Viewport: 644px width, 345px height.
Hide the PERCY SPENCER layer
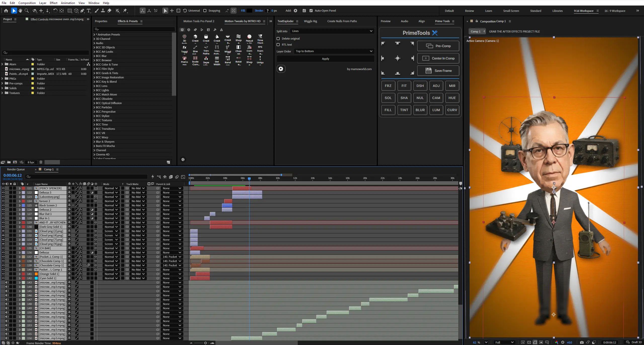coord(3,188)
